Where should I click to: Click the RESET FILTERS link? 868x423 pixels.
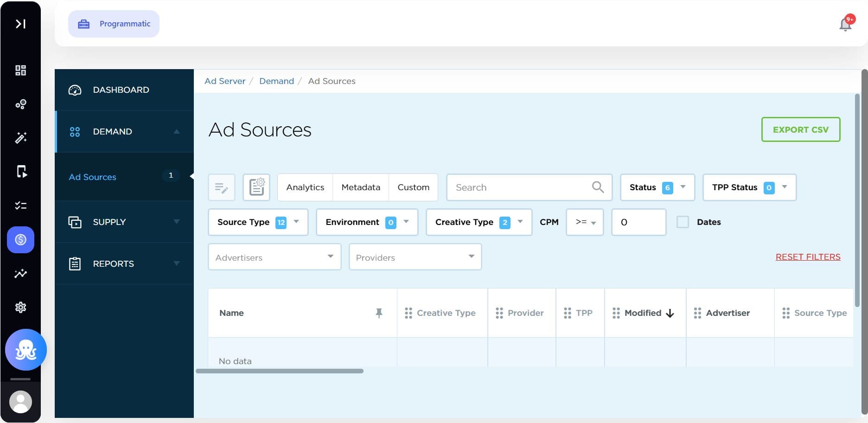point(808,257)
